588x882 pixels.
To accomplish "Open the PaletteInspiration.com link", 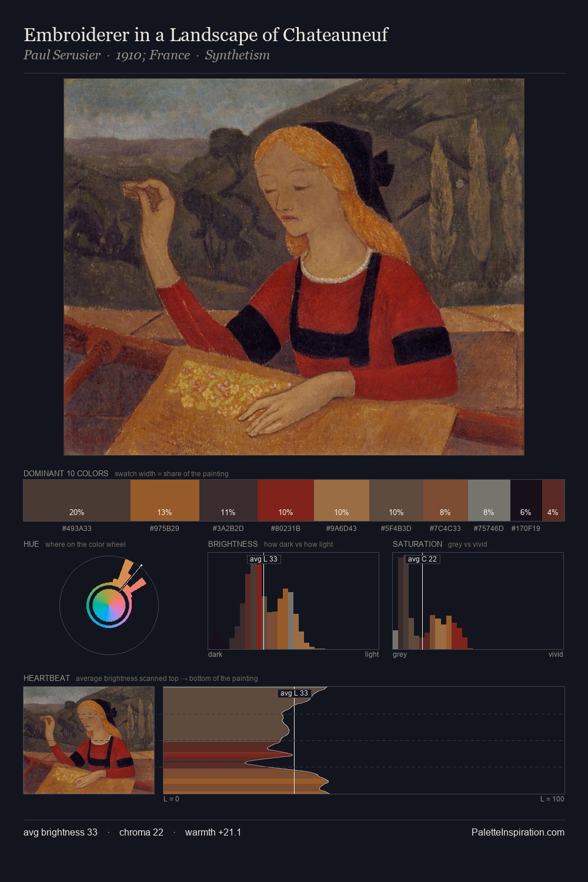I will coord(518,832).
